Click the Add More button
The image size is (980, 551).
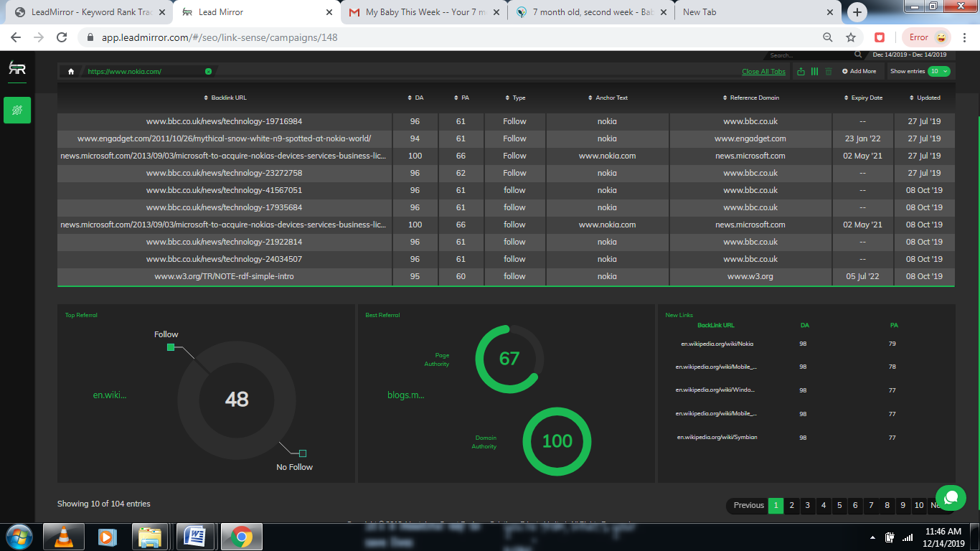tap(859, 71)
